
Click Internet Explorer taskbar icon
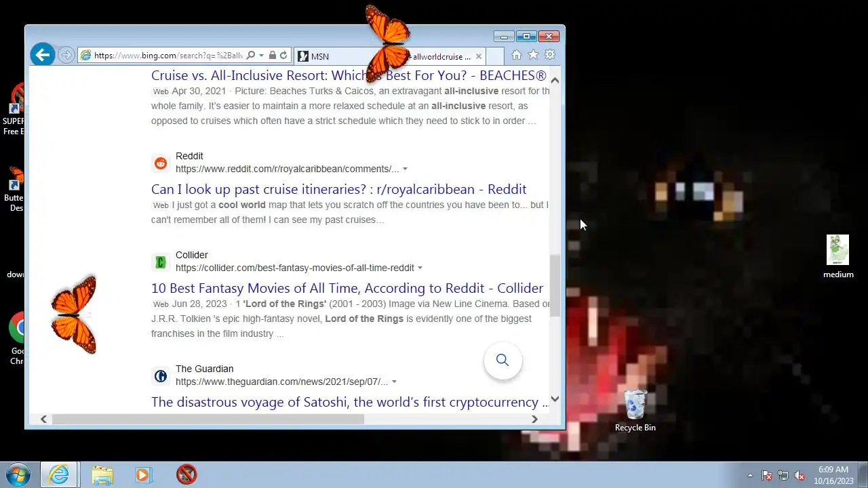[x=59, y=474]
